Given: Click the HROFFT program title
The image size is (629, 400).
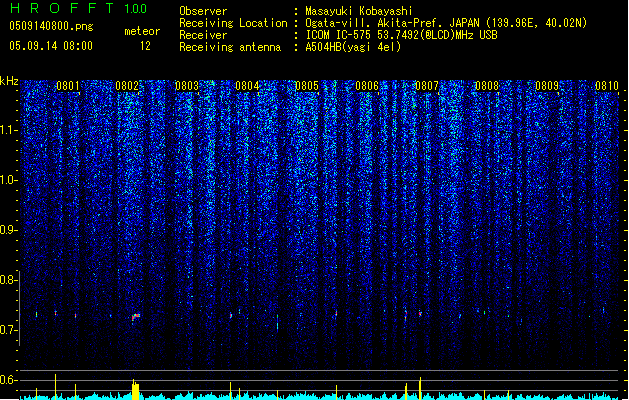Looking at the screenshot, I should point(62,8).
